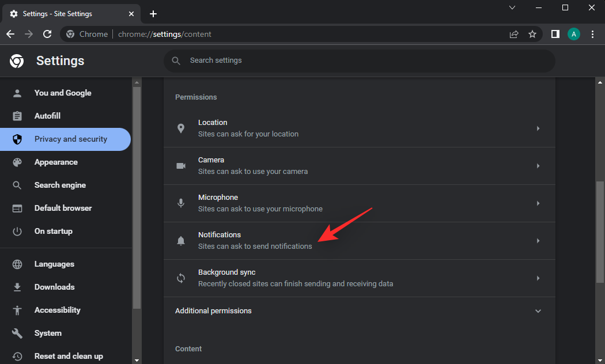Click the Search settings field

click(x=358, y=60)
